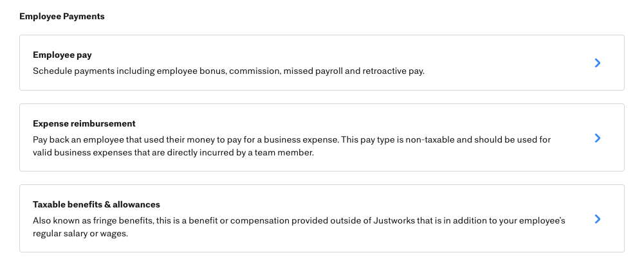Click the Expense reimbursement arrow icon
This screenshot has height=264, width=644.
(598, 138)
